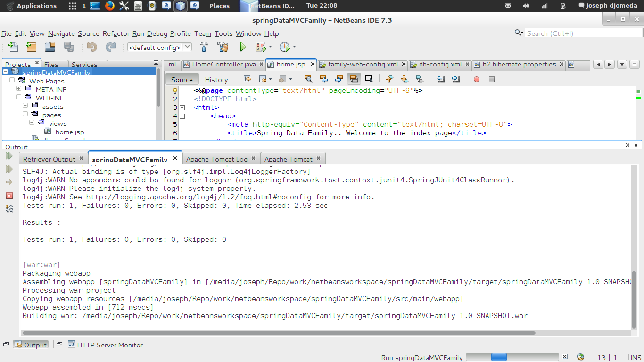This screenshot has width=644, height=362.
Task: Click the Profile Project clock icon
Action: [284, 47]
